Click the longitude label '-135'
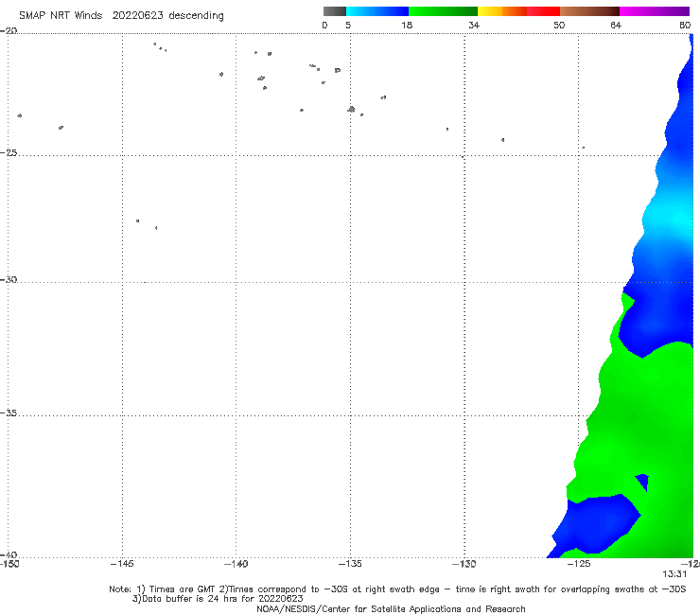 point(350,564)
